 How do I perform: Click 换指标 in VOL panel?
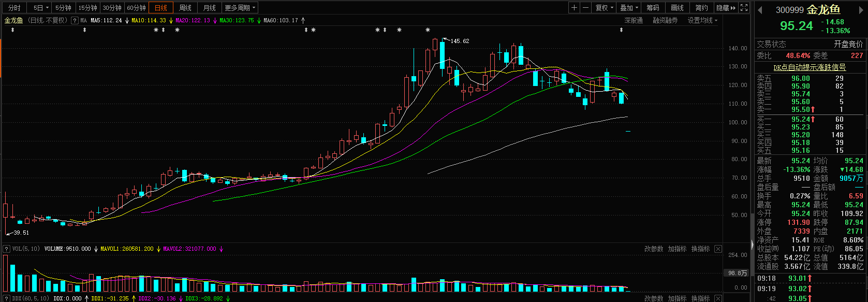tap(700, 249)
